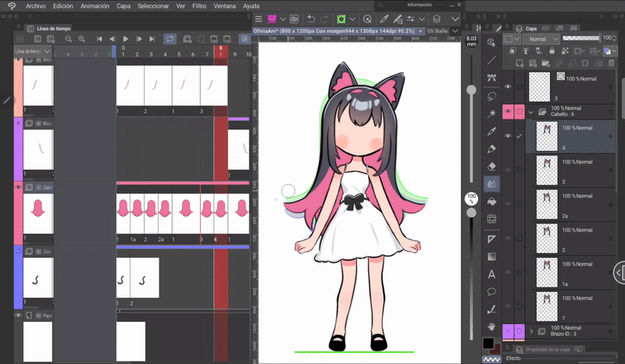The image size is (625, 364).
Task: Toggle loop playback on the timeline
Action: click(170, 38)
